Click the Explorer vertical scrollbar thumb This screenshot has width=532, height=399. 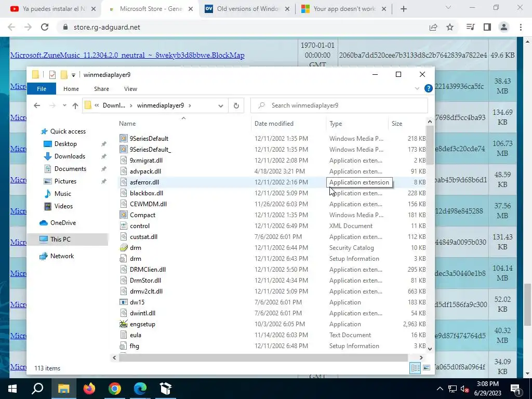(x=430, y=145)
